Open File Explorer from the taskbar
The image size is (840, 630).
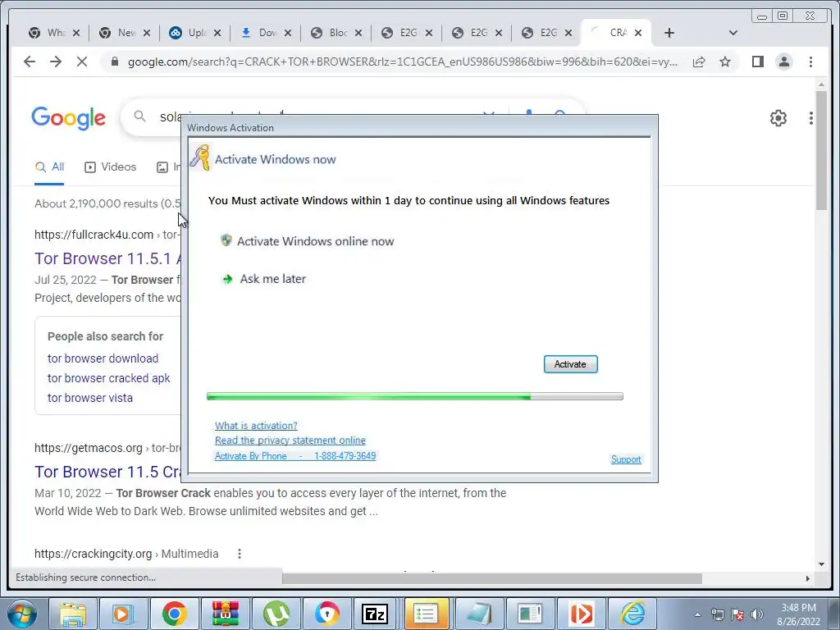click(x=73, y=614)
